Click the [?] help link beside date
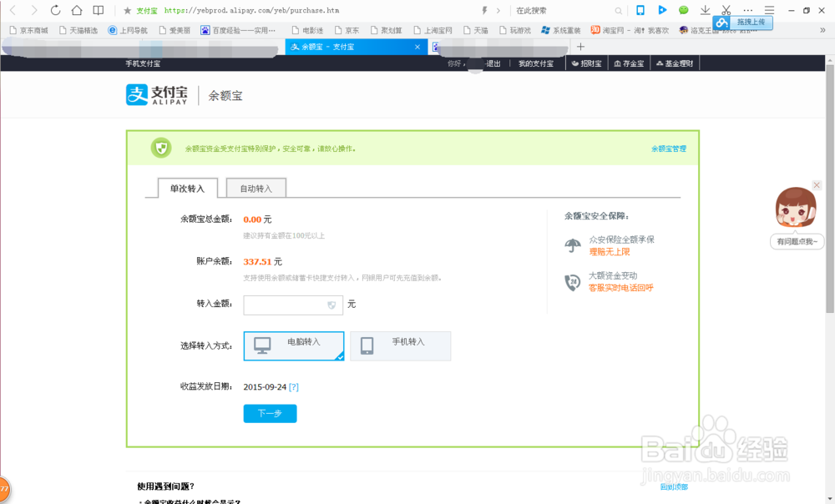835x504 pixels. pyautogui.click(x=293, y=387)
